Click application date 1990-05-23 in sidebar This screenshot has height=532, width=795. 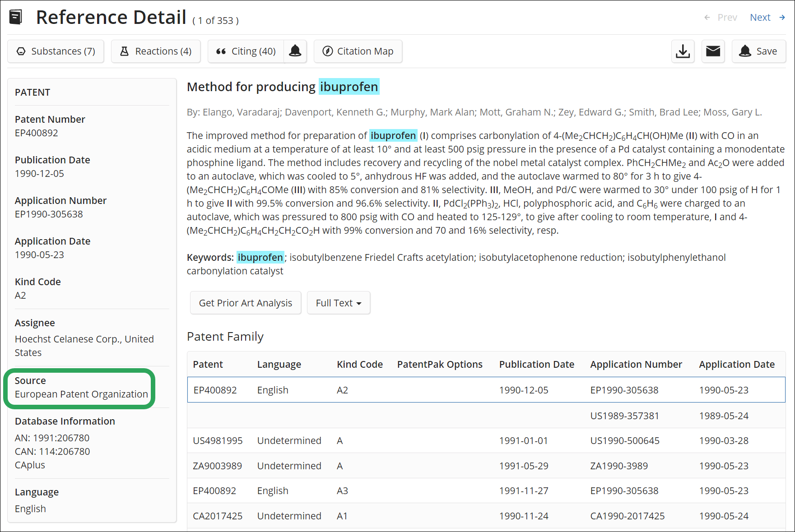pyautogui.click(x=40, y=254)
